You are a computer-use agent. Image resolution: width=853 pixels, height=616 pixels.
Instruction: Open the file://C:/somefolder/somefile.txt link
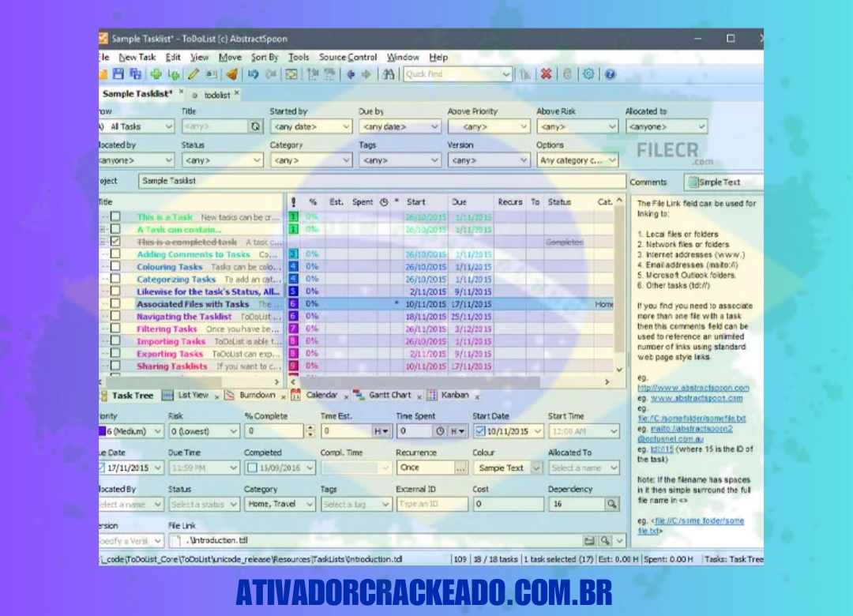tap(692, 419)
